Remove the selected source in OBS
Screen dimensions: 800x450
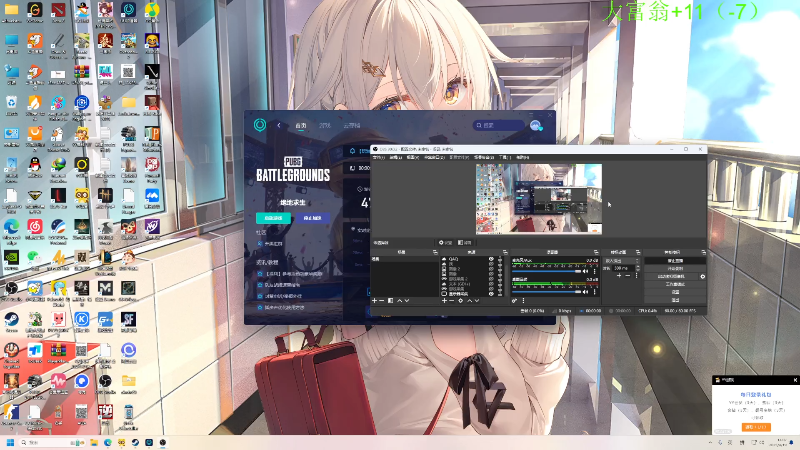tap(452, 301)
